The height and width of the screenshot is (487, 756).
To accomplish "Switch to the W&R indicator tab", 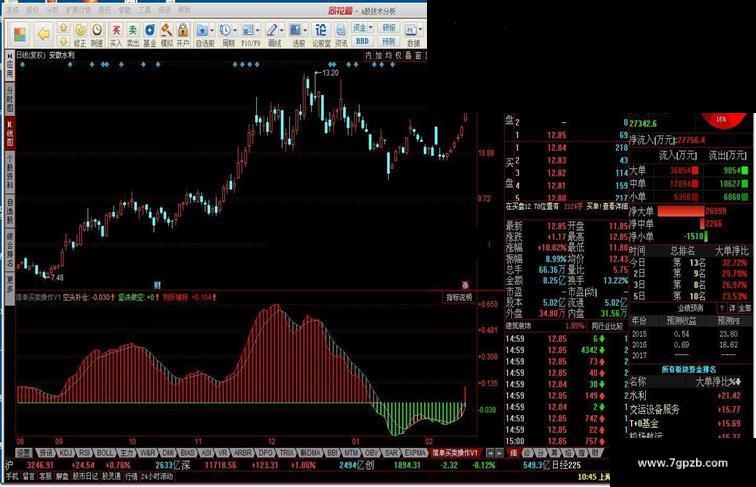I will (x=147, y=453).
